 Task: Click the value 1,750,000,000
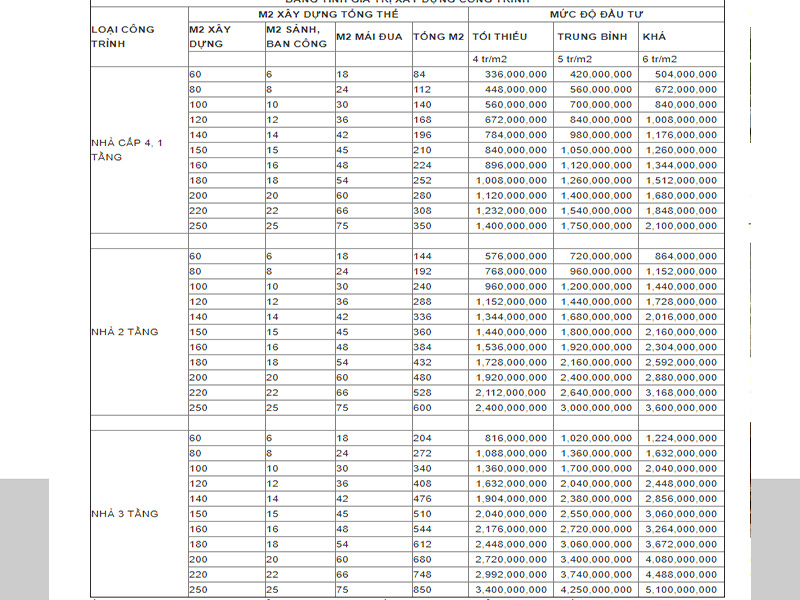coord(596,226)
